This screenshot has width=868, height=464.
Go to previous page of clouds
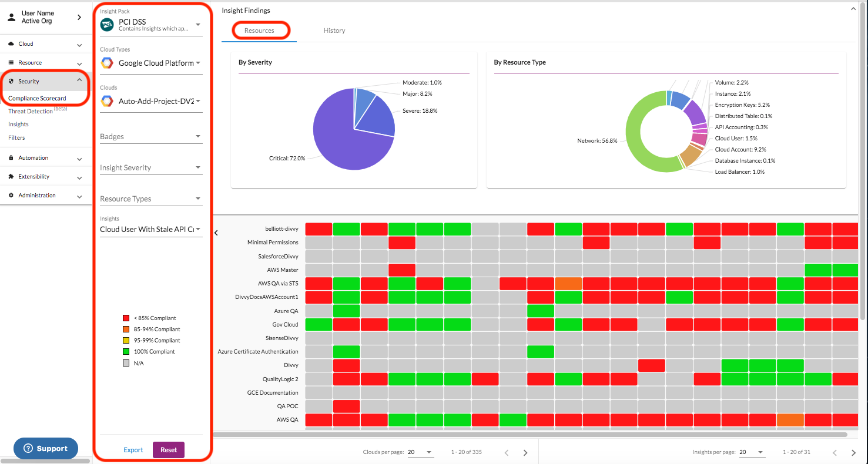506,453
